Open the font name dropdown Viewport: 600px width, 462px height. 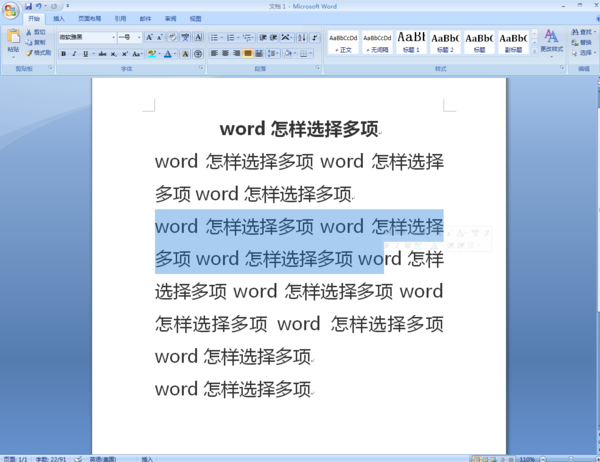click(113, 37)
